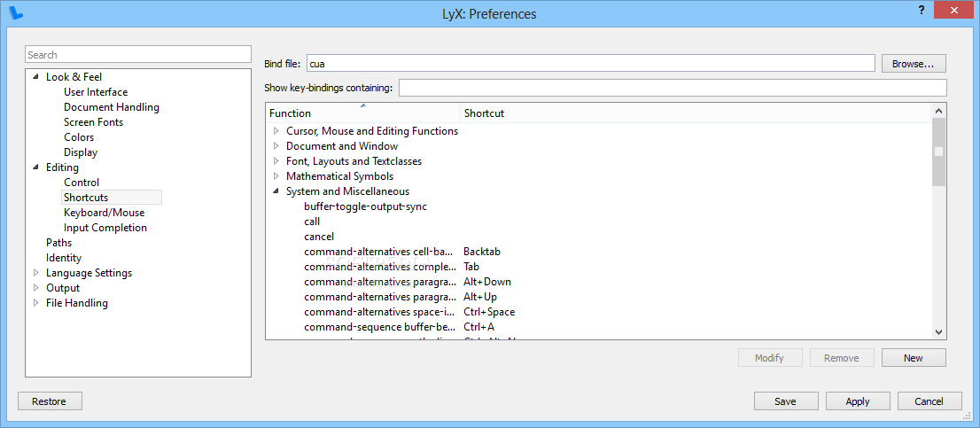
Task: Sort by the Function column header
Action: [363, 113]
